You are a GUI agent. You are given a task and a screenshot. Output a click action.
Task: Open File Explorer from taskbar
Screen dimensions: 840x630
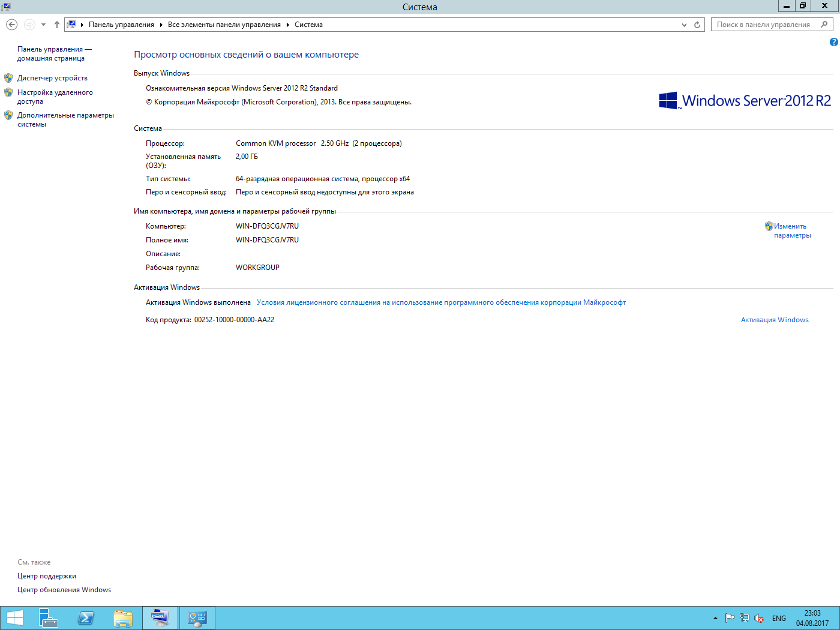pyautogui.click(x=123, y=618)
